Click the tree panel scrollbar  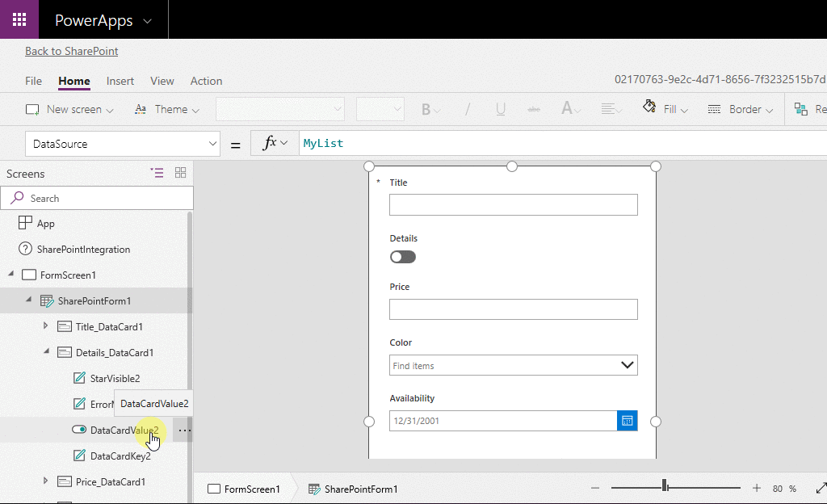[190, 356]
